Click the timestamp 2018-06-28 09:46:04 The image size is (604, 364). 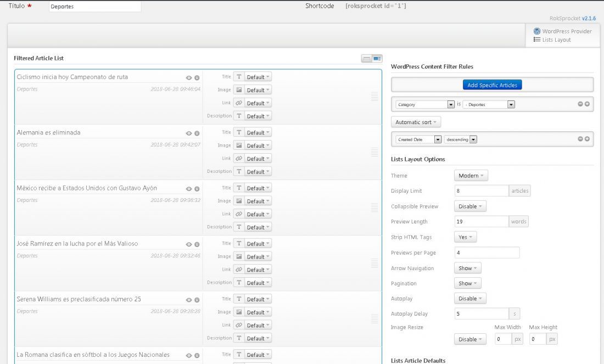pos(175,89)
